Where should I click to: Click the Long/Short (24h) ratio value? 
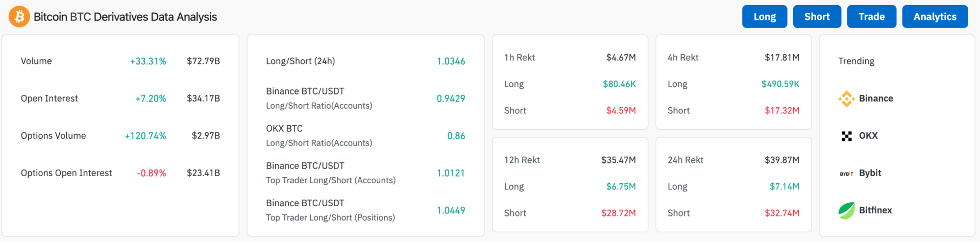coord(451,61)
